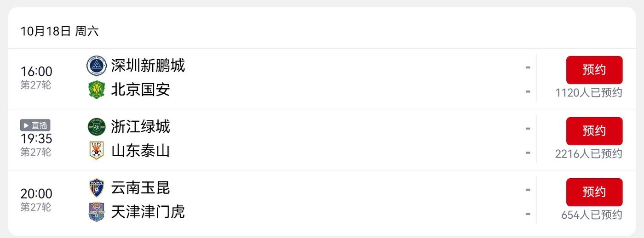The width and height of the screenshot is (644, 238).
Task: Click the 16:00 match time
Action: point(36,72)
